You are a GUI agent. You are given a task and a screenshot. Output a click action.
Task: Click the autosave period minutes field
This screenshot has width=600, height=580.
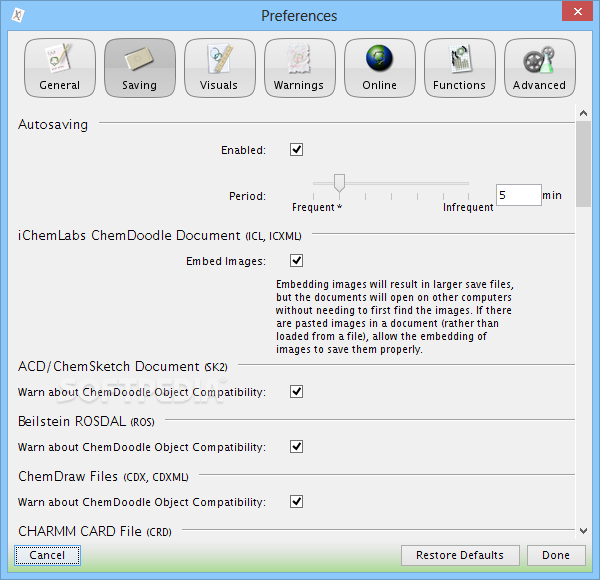pos(518,195)
